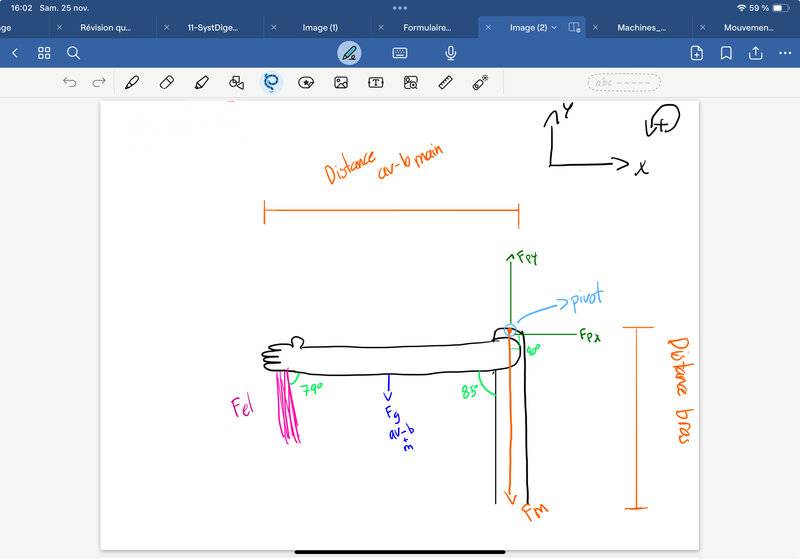This screenshot has width=800, height=559.
Task: Toggle the handwriting pen input mode
Action: coord(349,53)
